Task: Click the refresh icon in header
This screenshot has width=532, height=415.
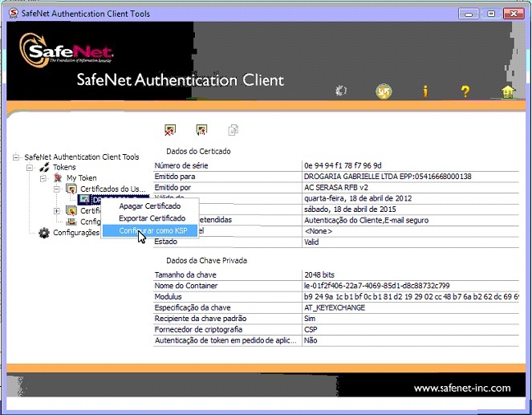Action: pos(384,92)
